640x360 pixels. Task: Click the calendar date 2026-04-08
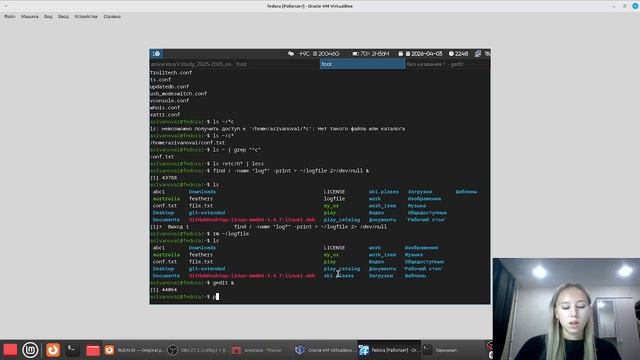[x=423, y=53]
